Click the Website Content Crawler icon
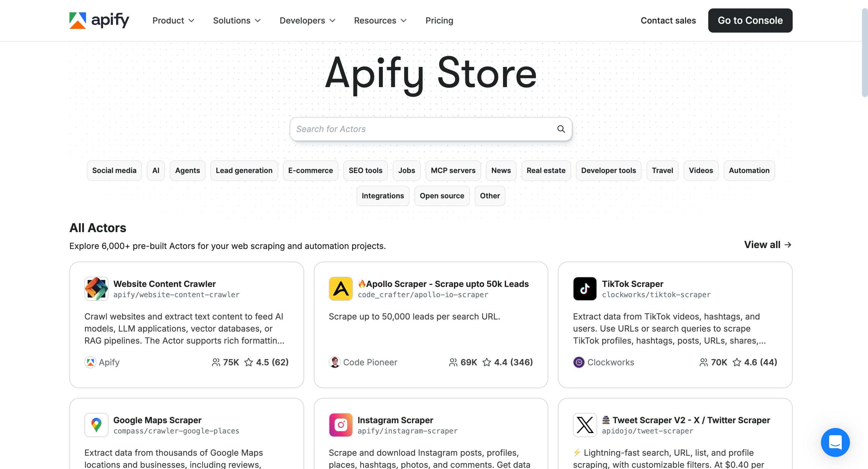 96,289
